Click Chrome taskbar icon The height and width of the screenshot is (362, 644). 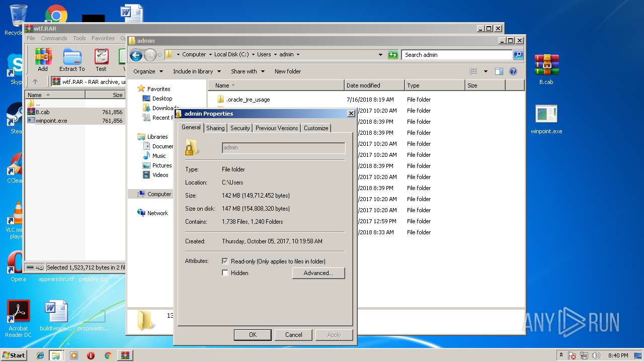(x=108, y=355)
